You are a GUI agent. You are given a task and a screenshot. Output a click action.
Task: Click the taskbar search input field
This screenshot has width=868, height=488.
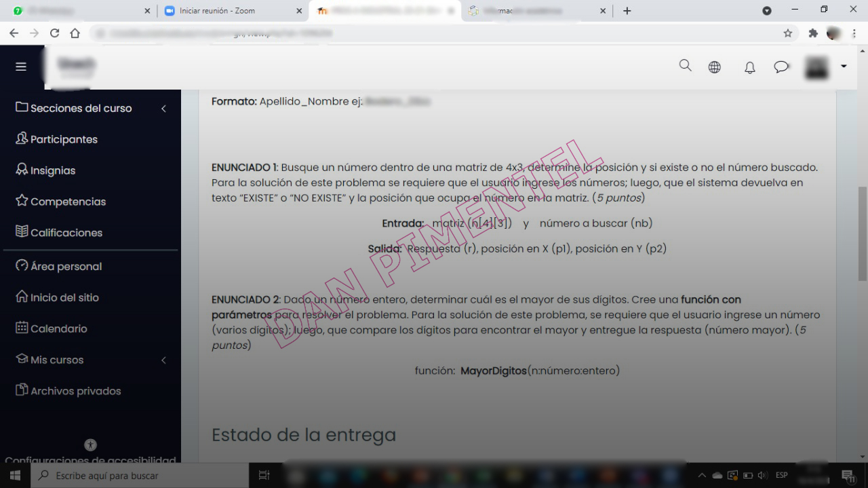coord(136,474)
